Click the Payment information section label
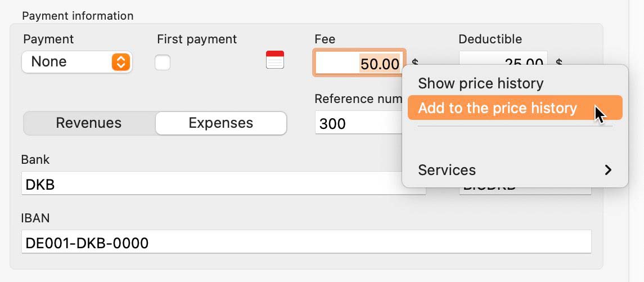 [78, 16]
